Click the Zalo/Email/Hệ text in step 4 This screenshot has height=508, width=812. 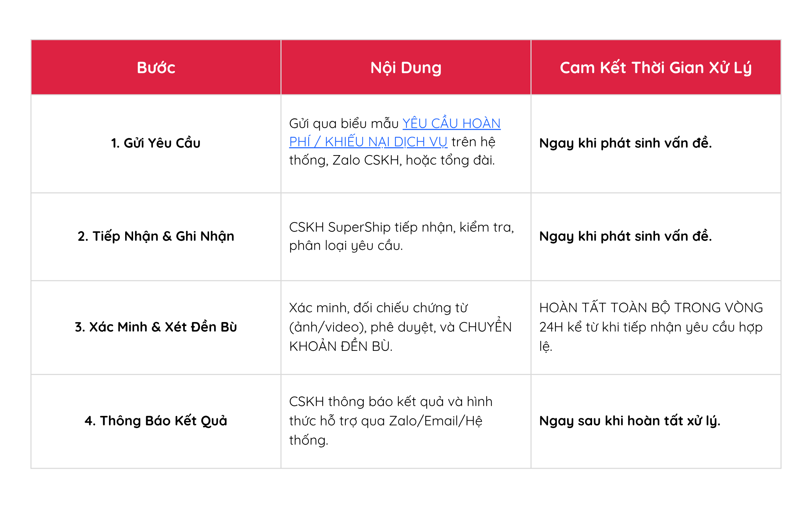click(436, 421)
